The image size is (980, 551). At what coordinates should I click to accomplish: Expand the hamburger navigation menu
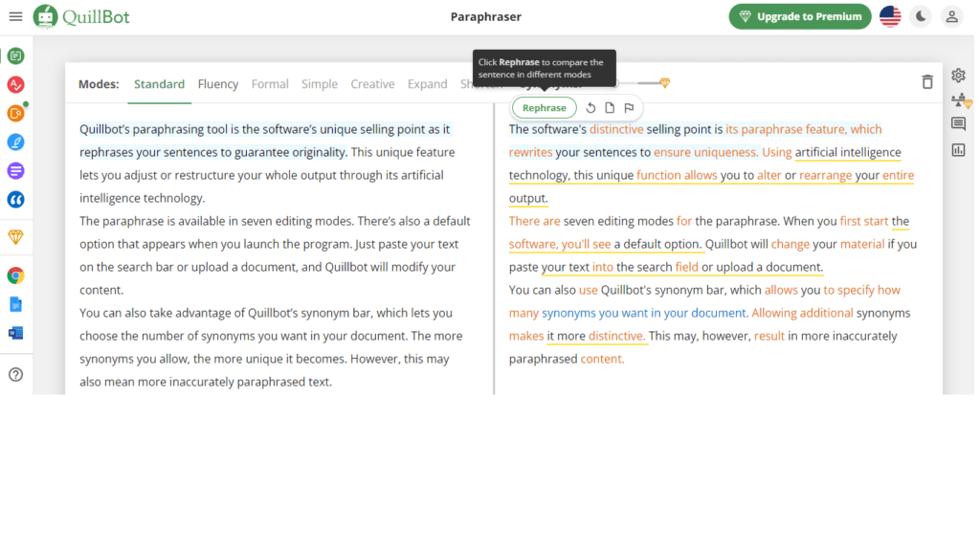pyautogui.click(x=14, y=16)
